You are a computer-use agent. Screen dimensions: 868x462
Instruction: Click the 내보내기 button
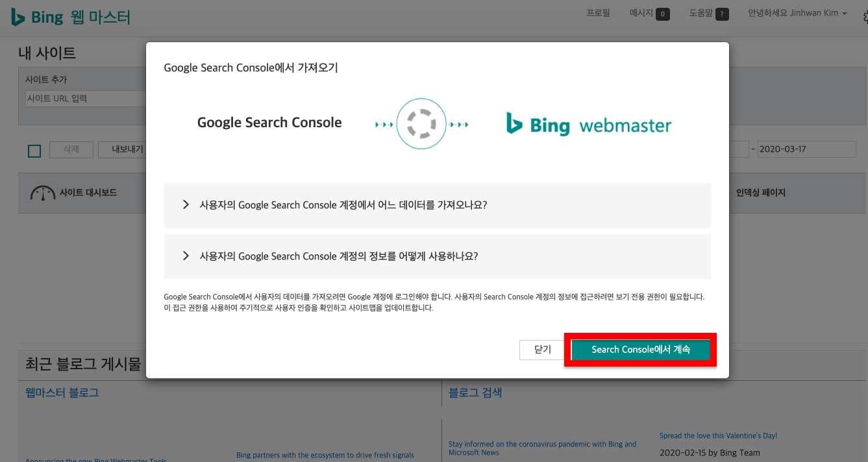123,149
